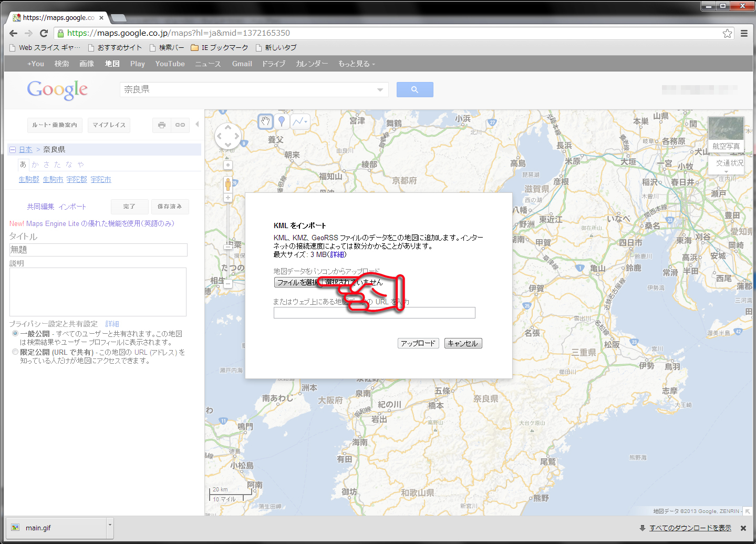Click the 共同編集 link
This screenshot has width=756, height=544.
[40, 207]
